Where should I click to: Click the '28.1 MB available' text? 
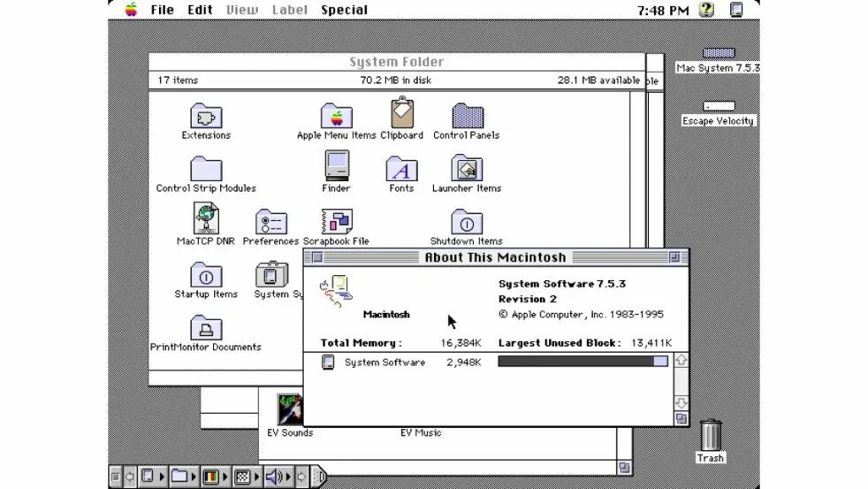click(598, 80)
